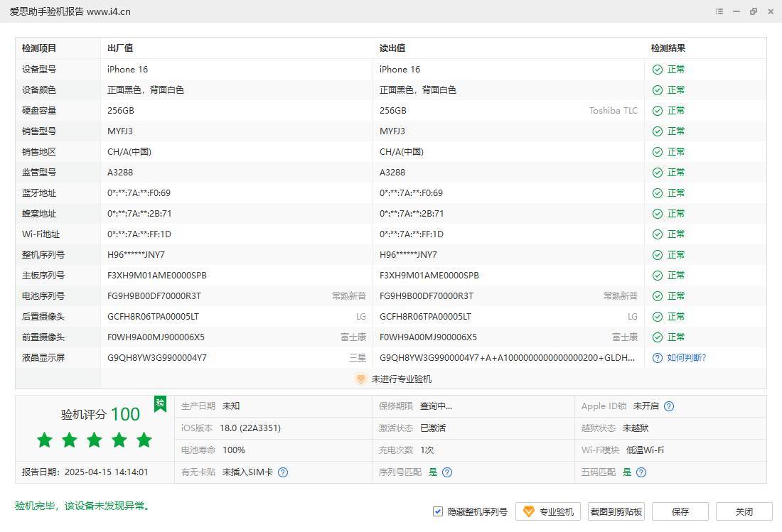The width and height of the screenshot is (782, 532).
Task: Click the 生产日期 未知 value
Action: tap(231, 406)
